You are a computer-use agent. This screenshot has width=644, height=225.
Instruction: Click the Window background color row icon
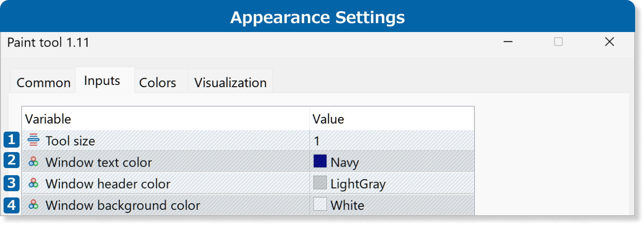(33, 205)
